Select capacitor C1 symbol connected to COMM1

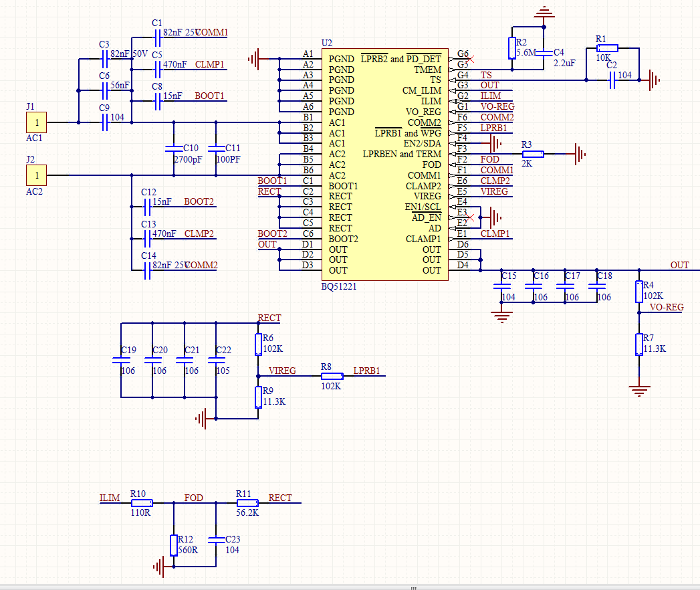pyautogui.click(x=156, y=37)
